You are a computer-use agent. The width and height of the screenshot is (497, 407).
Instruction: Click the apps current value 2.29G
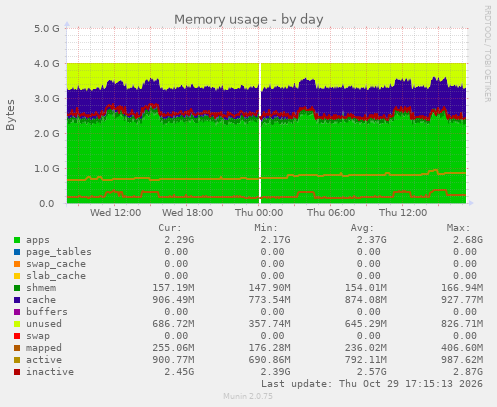pos(179,240)
